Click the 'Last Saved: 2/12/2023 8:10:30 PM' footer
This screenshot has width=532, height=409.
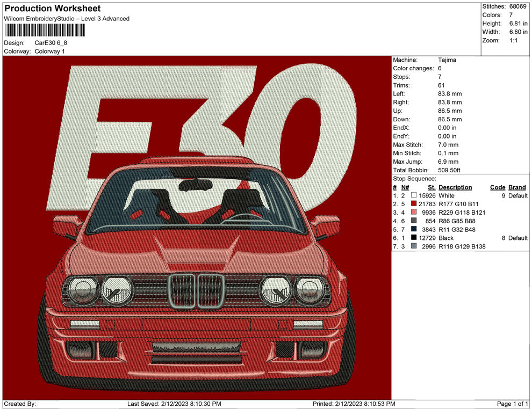coord(174,404)
